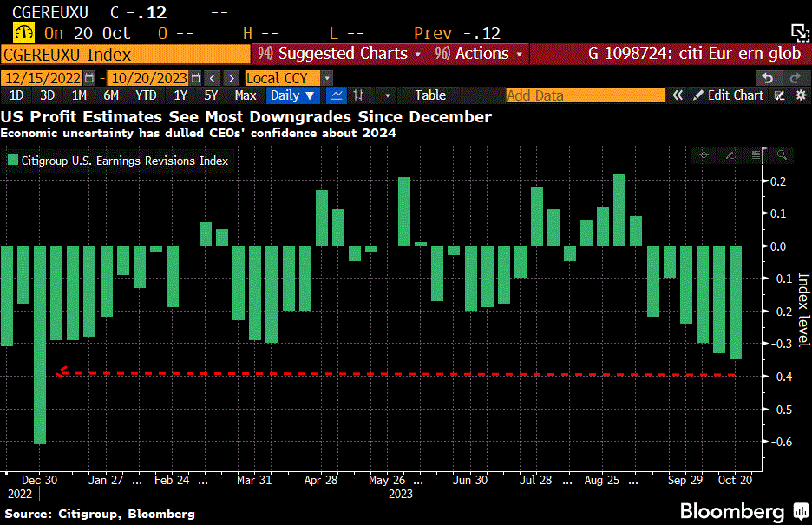
Task: Open the Suggested Charts dropdown
Action: [340, 54]
